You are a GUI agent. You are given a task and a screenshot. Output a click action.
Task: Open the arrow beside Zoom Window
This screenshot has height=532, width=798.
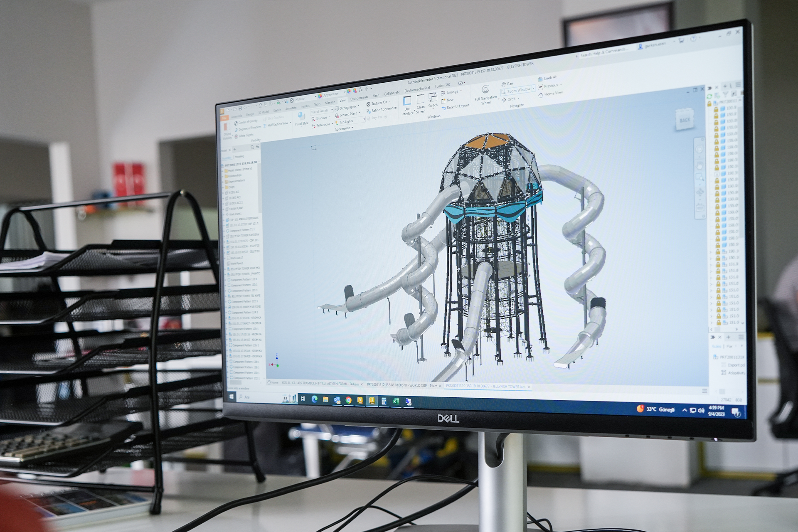534,89
